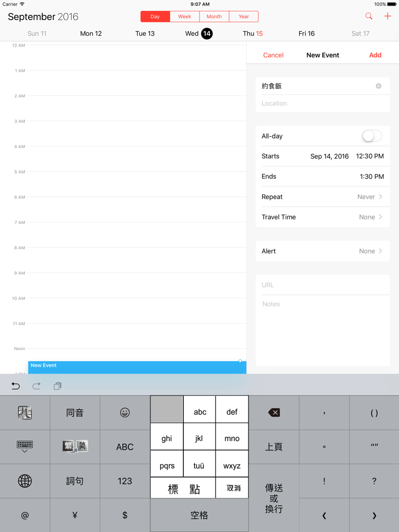The width and height of the screenshot is (399, 532).
Task: Tap the Chinese period key
Action: tap(324, 447)
